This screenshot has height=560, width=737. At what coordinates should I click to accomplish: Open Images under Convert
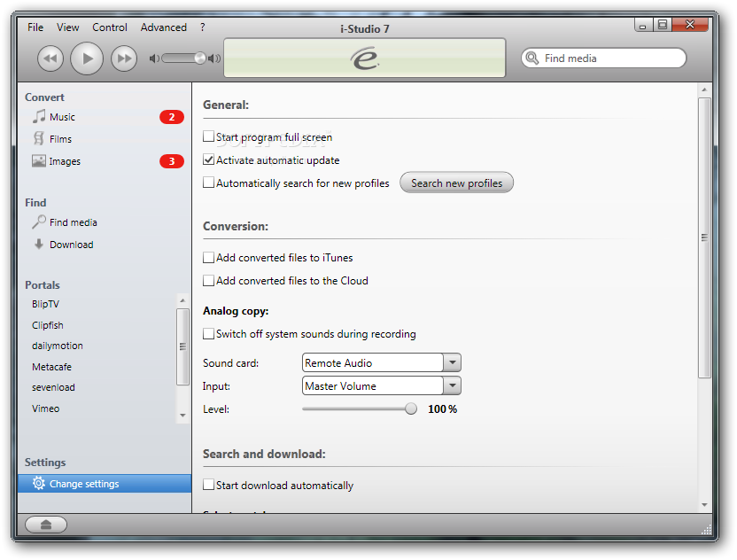[x=65, y=161]
